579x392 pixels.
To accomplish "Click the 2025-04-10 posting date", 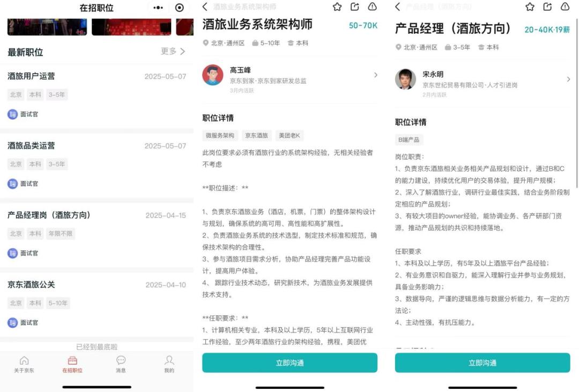I will (166, 285).
